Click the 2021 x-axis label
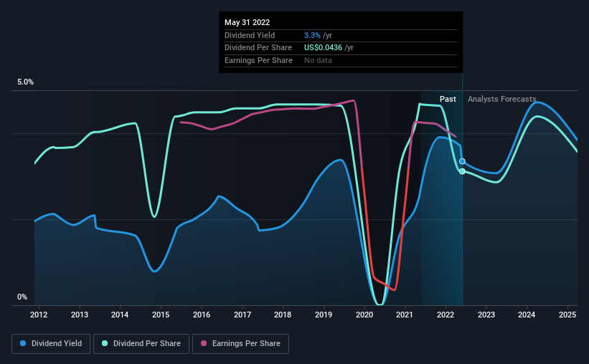 [405, 315]
